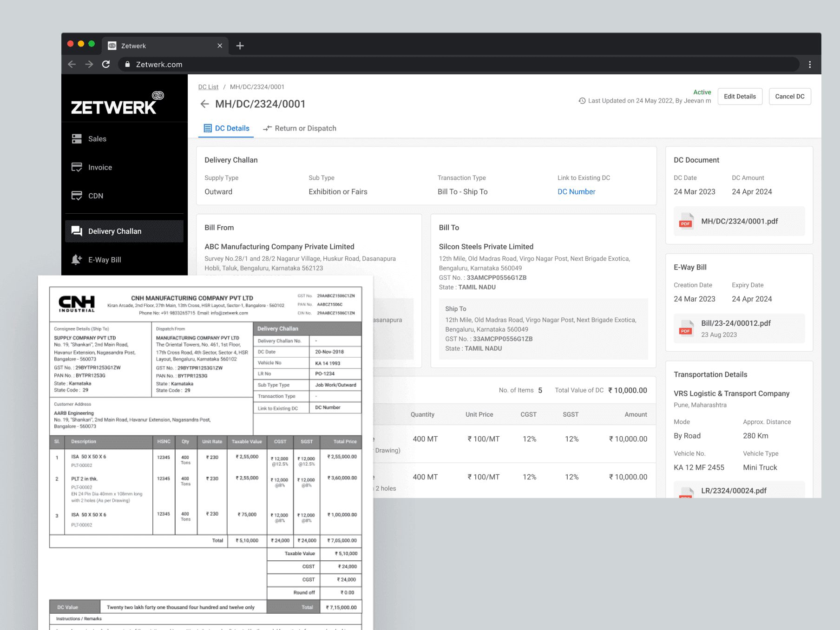Image resolution: width=840 pixels, height=630 pixels.
Task: Click the Zetwerk tab favicon
Action: [112, 46]
